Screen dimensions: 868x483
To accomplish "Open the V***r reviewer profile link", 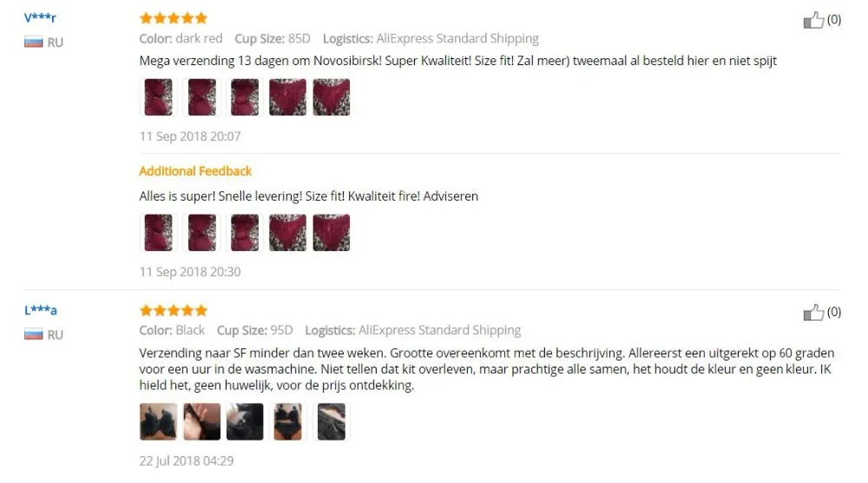I will 40,17.
